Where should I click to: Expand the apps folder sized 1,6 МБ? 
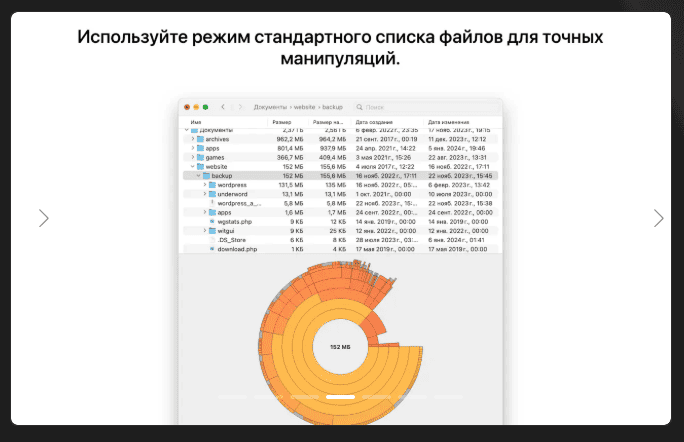(x=205, y=212)
